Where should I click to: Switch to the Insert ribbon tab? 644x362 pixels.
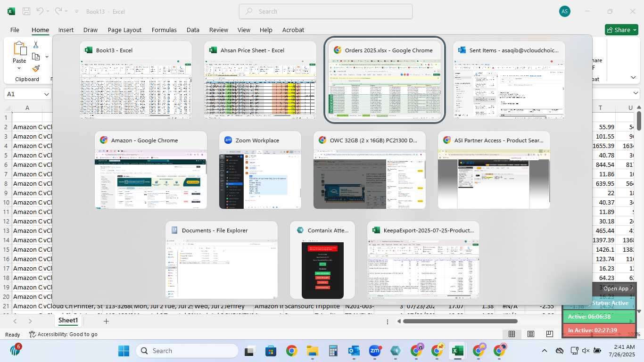(66, 30)
